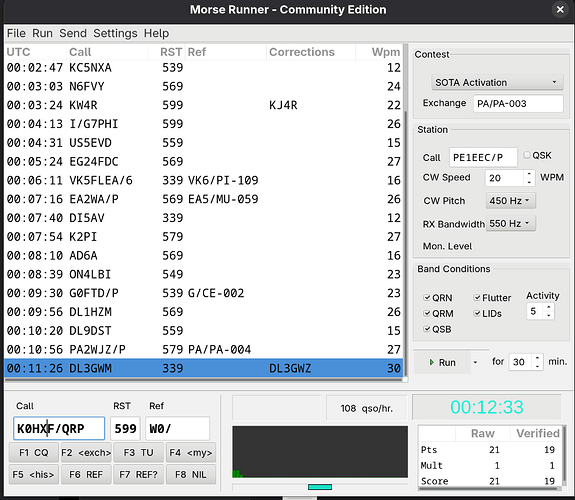Click correction DL3GWZ in highlighted row
Screen dimensions: 575x500
[290, 368]
